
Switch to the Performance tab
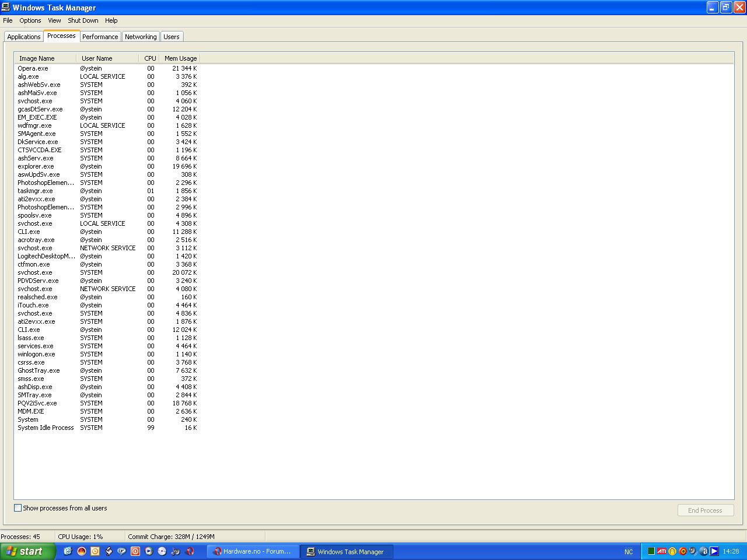pyautogui.click(x=100, y=37)
